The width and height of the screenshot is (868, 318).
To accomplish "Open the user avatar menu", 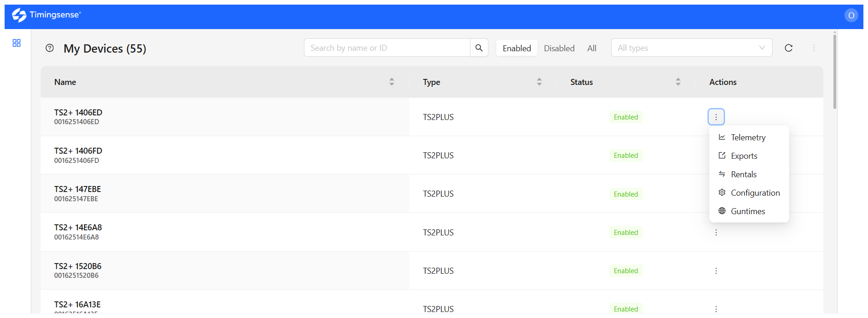I will [851, 15].
